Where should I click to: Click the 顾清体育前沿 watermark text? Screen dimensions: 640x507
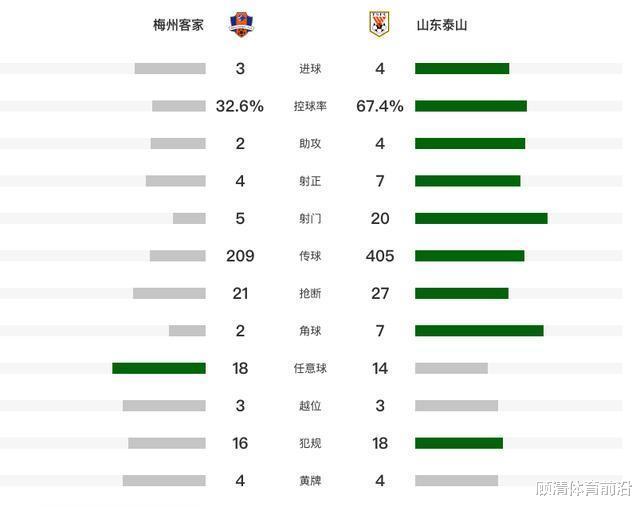click(584, 489)
